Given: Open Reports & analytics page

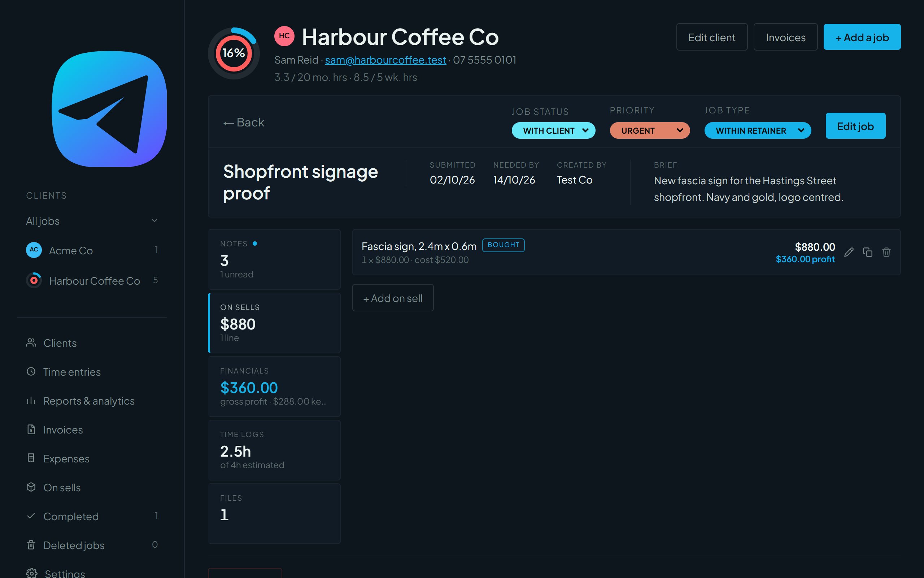Looking at the screenshot, I should [x=92, y=401].
